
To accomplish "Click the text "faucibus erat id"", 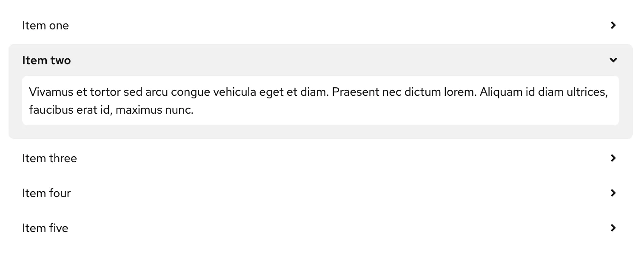I will click(69, 110).
